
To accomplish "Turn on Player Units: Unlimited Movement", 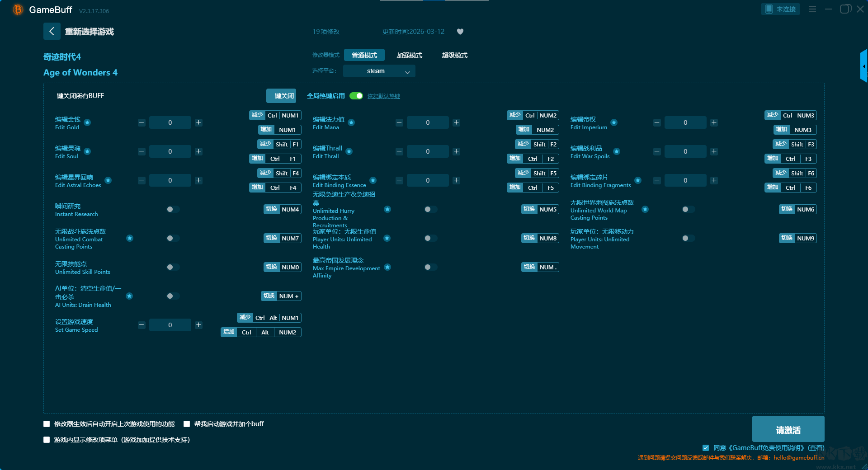I will pos(688,238).
